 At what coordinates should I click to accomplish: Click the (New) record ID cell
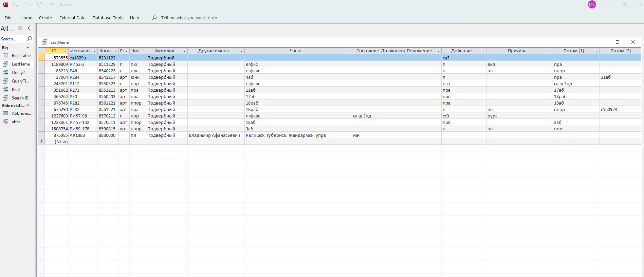[57, 142]
